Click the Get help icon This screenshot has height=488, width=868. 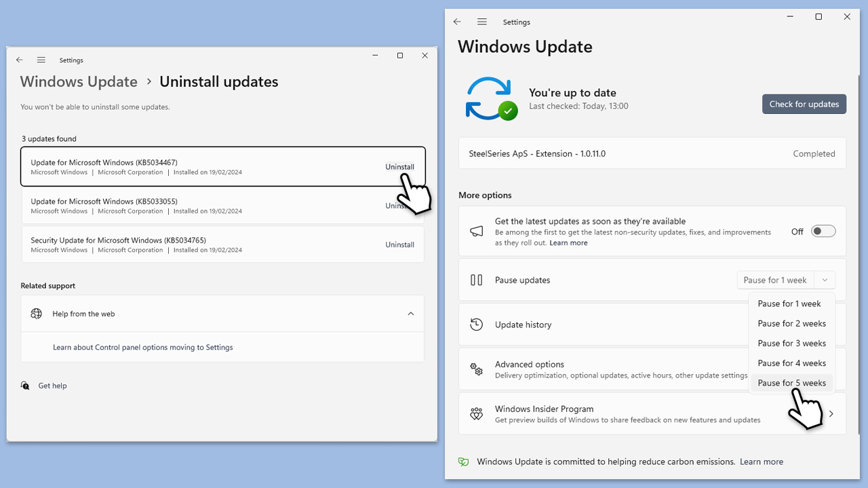pyautogui.click(x=25, y=386)
